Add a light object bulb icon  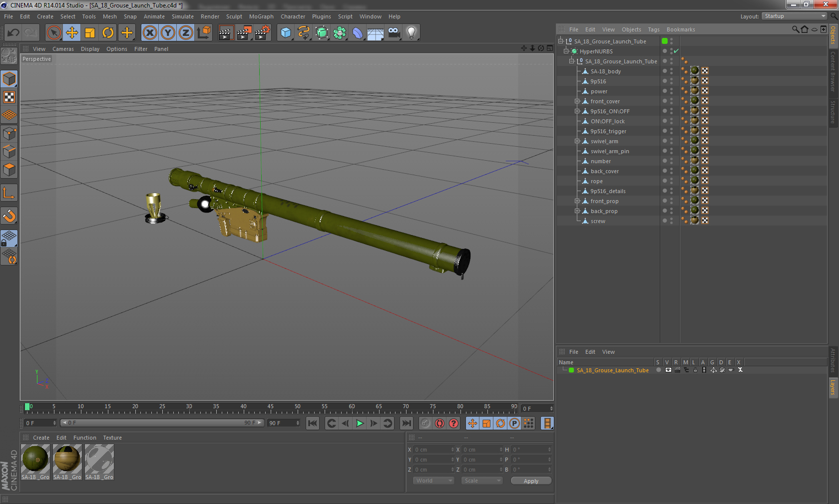[412, 33]
